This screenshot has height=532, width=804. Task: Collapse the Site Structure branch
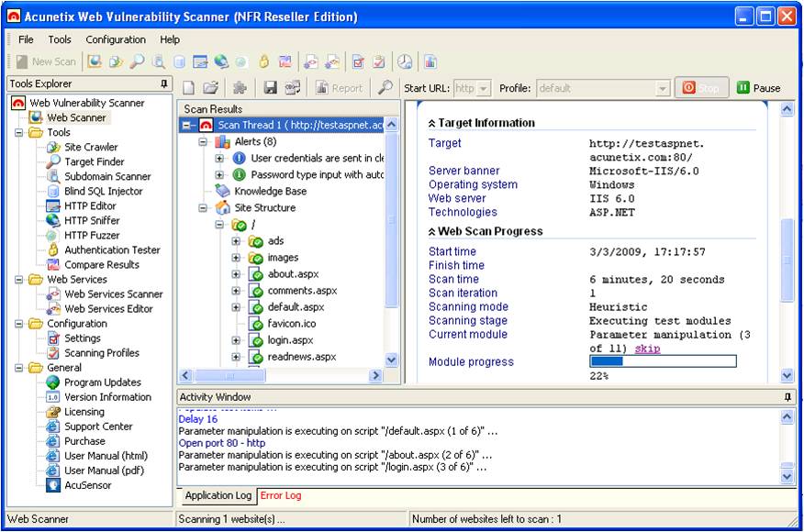[203, 208]
